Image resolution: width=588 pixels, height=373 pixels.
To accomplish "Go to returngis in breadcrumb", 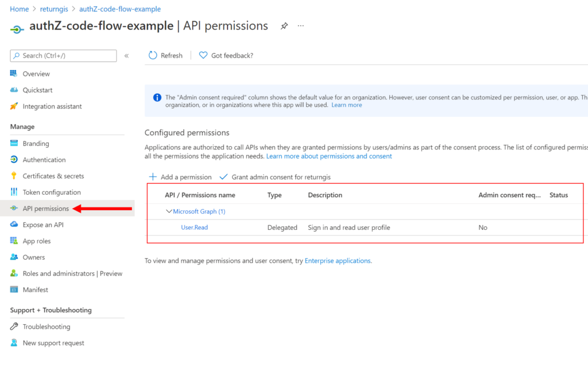I will (54, 9).
